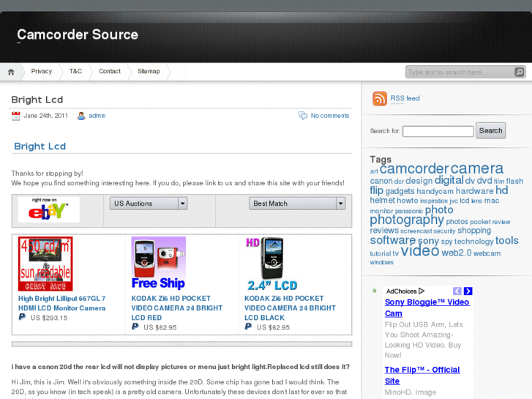Select the software tag
The height and width of the screenshot is (399, 532).
click(392, 240)
